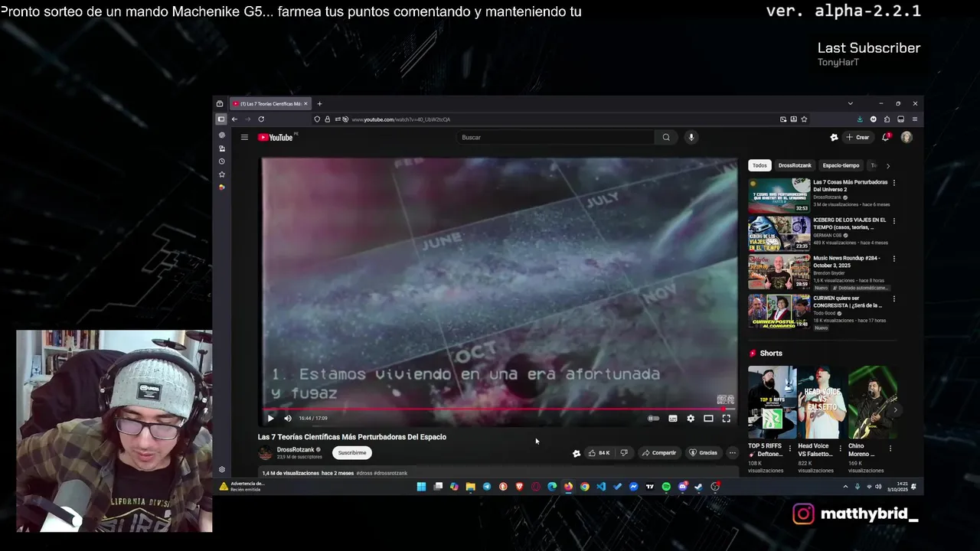980x551 pixels.
Task: Click the #drossrotzank hashtag
Action: coord(390,473)
